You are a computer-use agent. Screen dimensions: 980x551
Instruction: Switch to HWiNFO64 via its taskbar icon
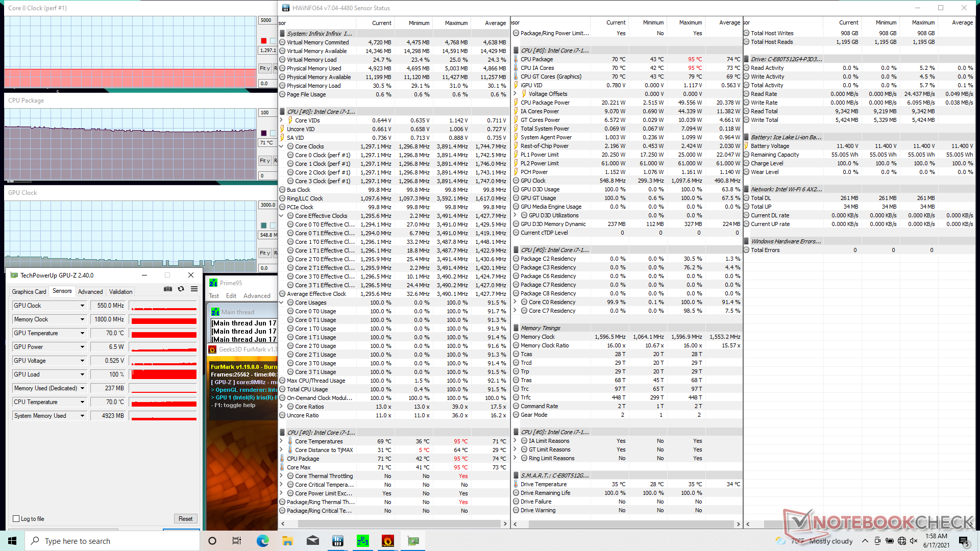tap(337, 541)
